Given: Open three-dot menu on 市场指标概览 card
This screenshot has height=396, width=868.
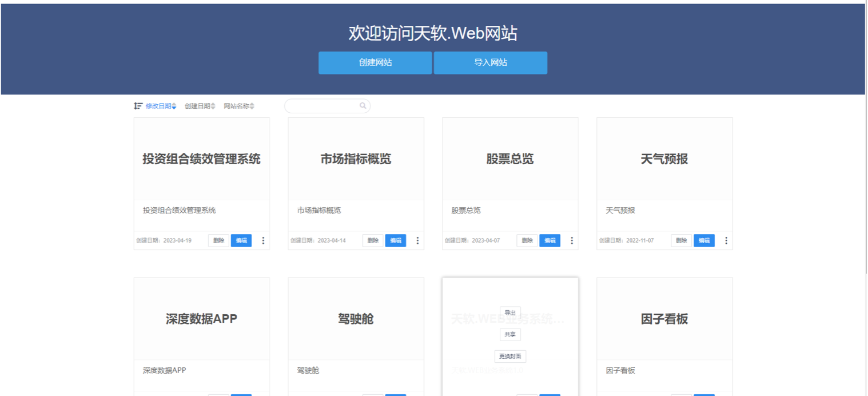Looking at the screenshot, I should coord(417,241).
